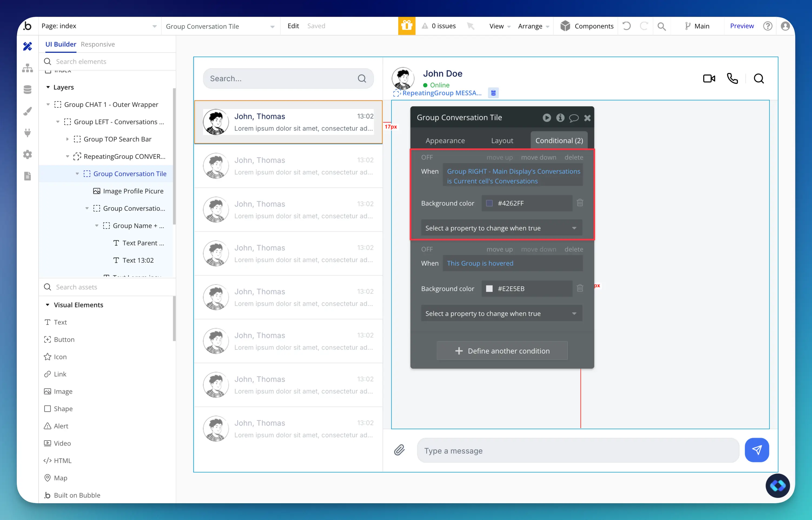Remove the #4262FF background color with trash icon
This screenshot has width=812, height=520.
tap(580, 203)
